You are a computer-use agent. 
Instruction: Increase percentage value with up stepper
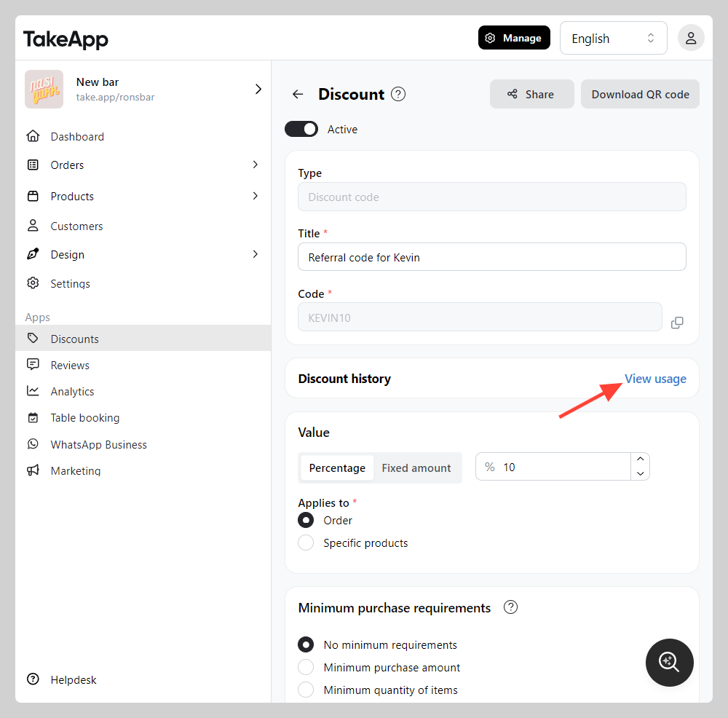[640, 459]
